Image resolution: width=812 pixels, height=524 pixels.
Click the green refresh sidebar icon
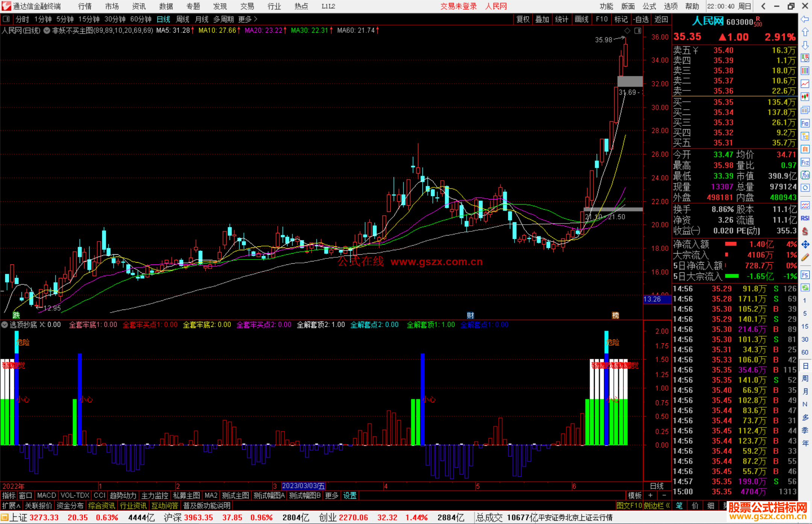coord(805,288)
